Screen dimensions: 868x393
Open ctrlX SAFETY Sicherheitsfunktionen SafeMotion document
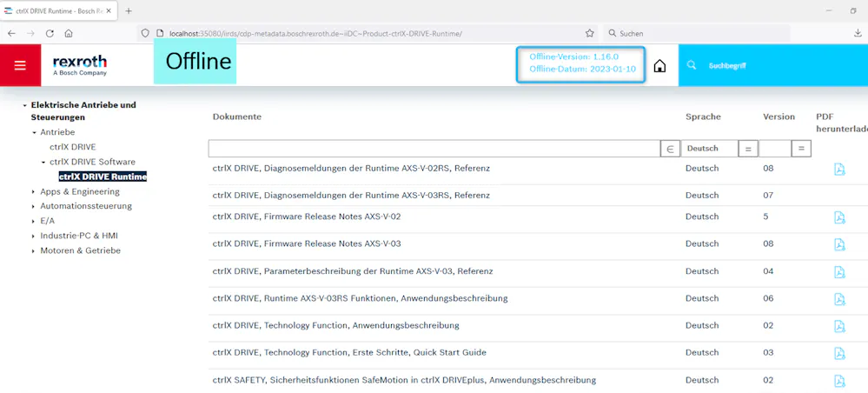click(404, 380)
